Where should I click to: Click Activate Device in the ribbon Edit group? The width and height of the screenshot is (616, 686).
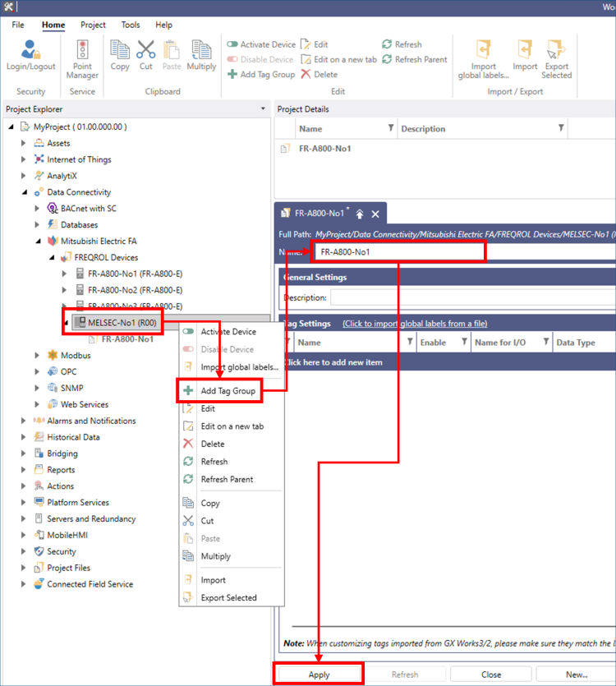point(261,44)
